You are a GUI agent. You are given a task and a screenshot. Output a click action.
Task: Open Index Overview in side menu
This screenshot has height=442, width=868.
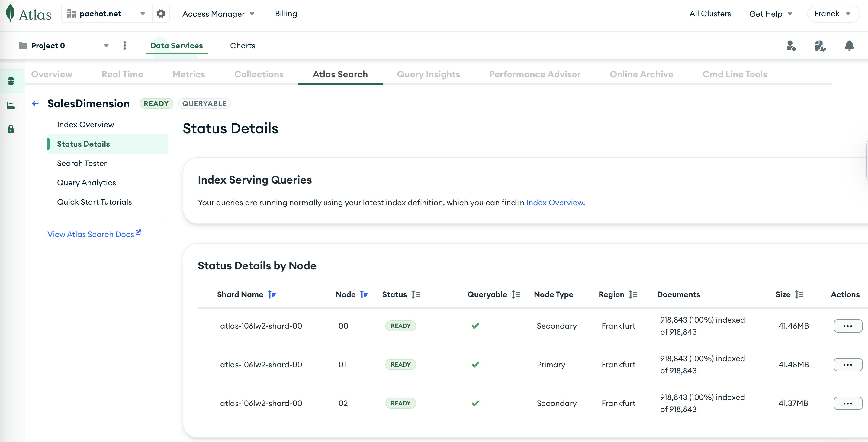click(85, 125)
